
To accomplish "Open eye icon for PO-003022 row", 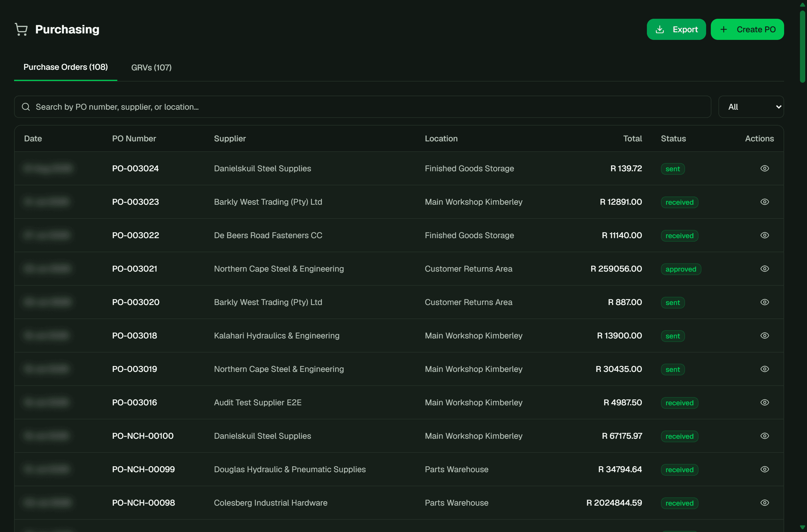I will point(764,235).
